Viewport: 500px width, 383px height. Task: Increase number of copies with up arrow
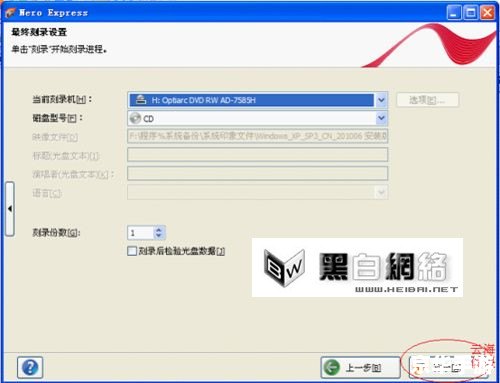(x=159, y=230)
